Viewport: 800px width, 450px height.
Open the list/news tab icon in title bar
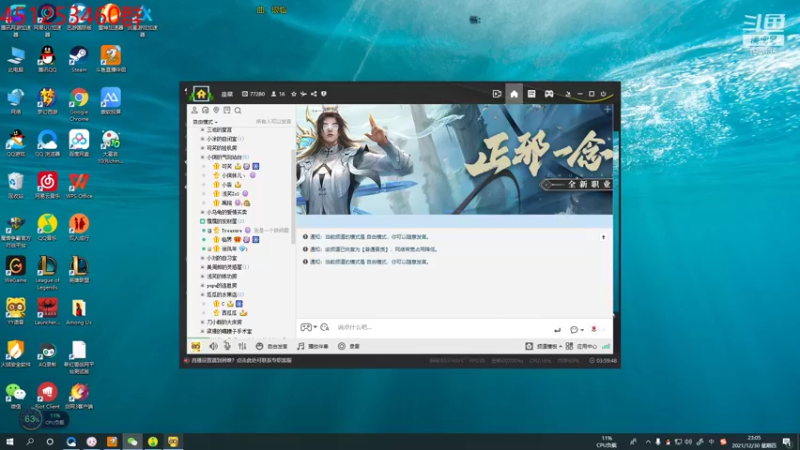point(531,94)
